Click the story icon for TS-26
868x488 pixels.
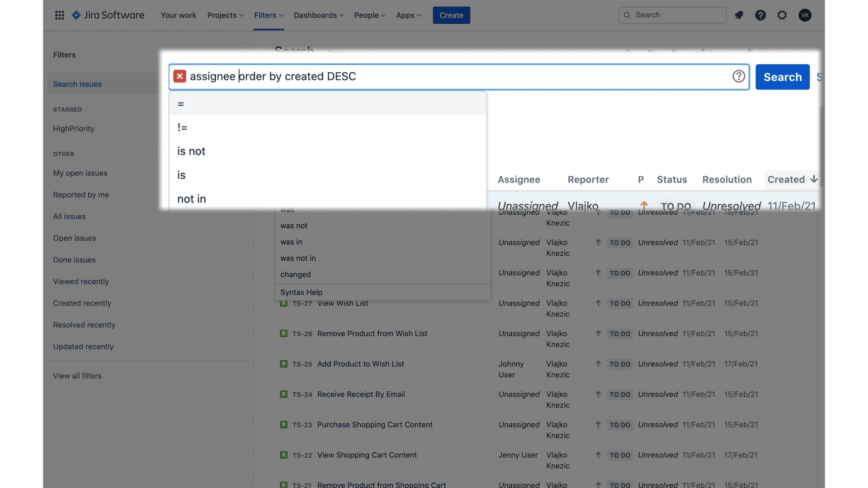click(x=283, y=333)
